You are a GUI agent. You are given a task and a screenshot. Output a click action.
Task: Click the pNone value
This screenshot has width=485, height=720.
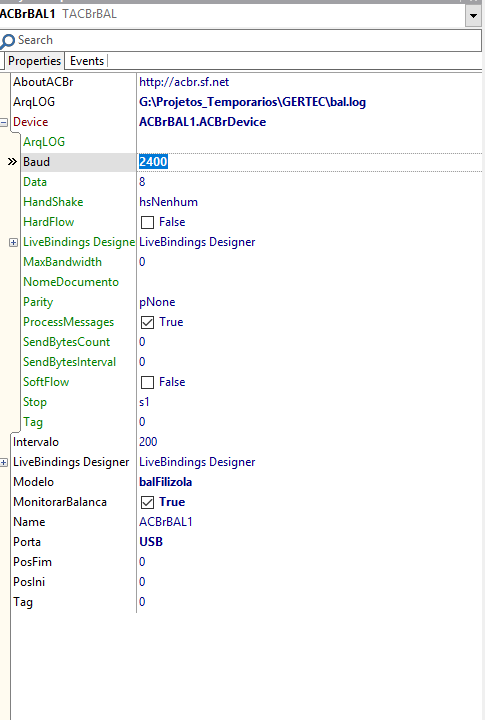click(157, 302)
